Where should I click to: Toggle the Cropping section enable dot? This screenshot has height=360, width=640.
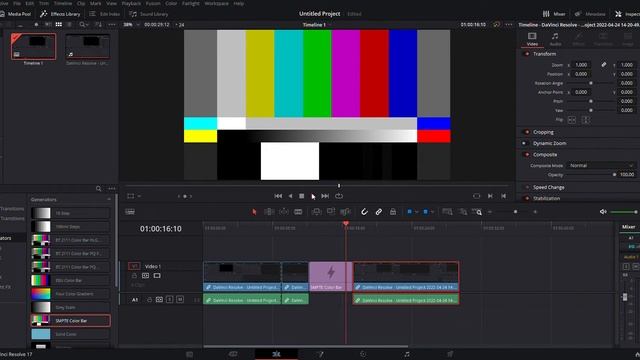[527, 132]
